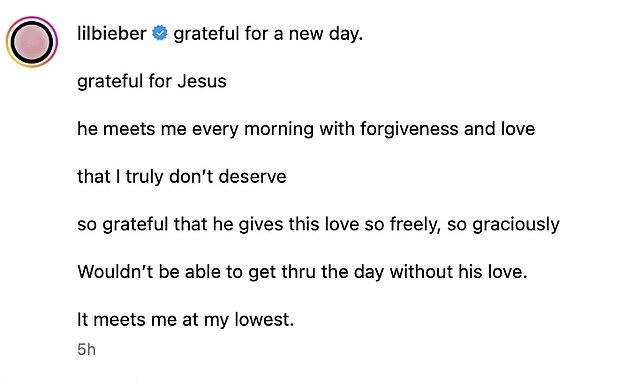
Task: Click the line starting 'Wouldn't be able to'
Action: pyautogui.click(x=302, y=272)
